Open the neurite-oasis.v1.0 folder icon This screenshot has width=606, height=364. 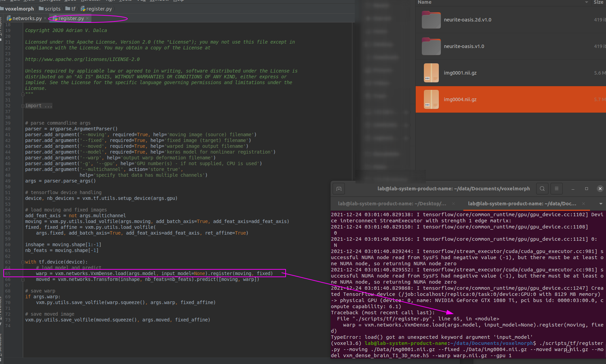click(431, 46)
